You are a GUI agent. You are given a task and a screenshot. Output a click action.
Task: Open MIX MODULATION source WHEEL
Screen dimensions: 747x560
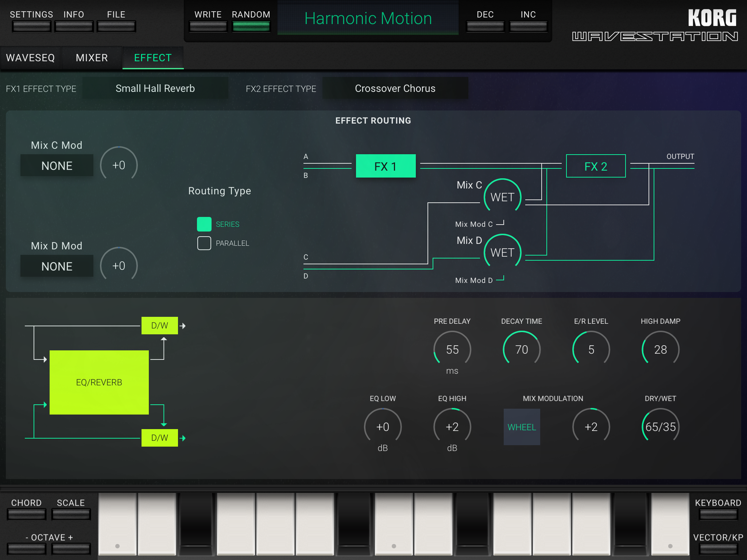[x=522, y=427]
